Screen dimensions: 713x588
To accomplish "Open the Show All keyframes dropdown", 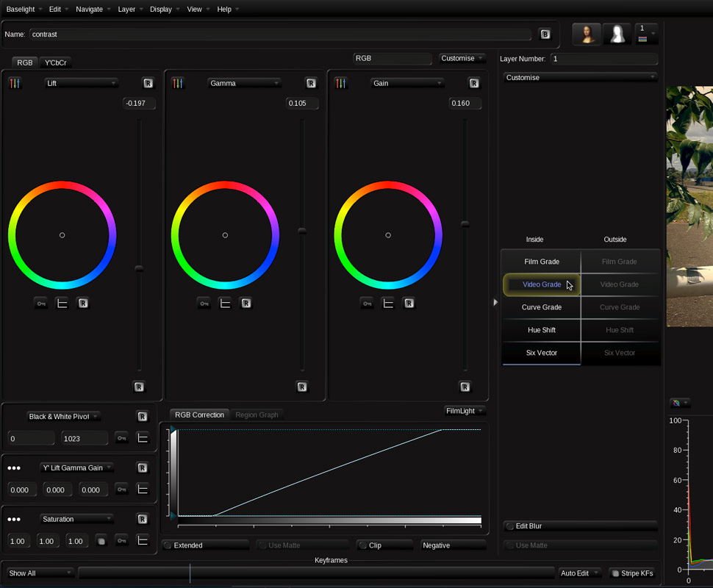I will [x=40, y=573].
